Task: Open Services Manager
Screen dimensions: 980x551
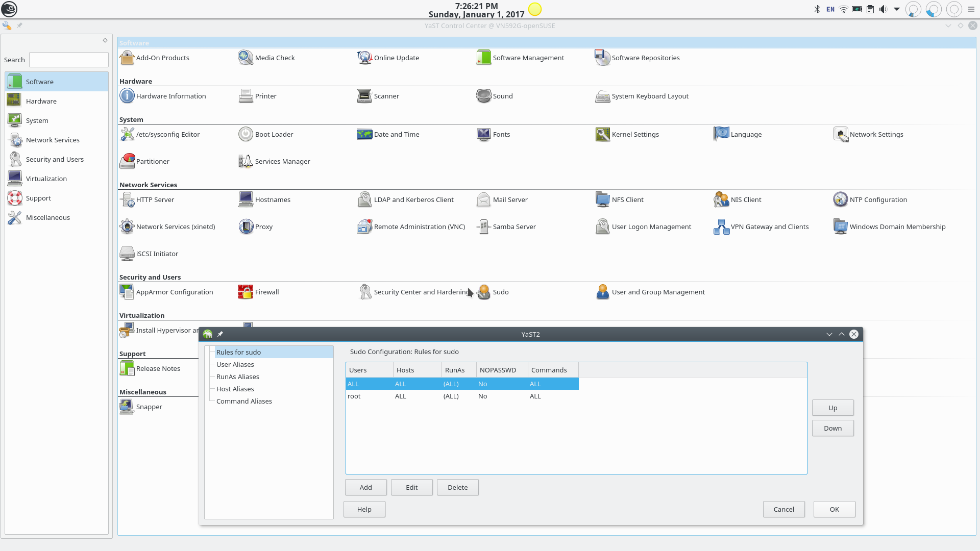Action: [x=274, y=161]
